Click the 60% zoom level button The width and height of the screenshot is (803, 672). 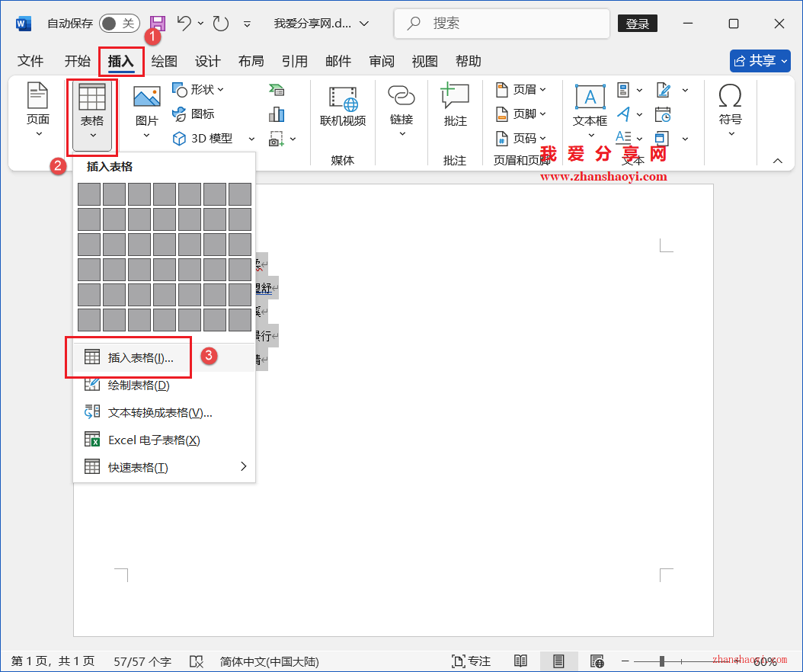pyautogui.click(x=765, y=661)
